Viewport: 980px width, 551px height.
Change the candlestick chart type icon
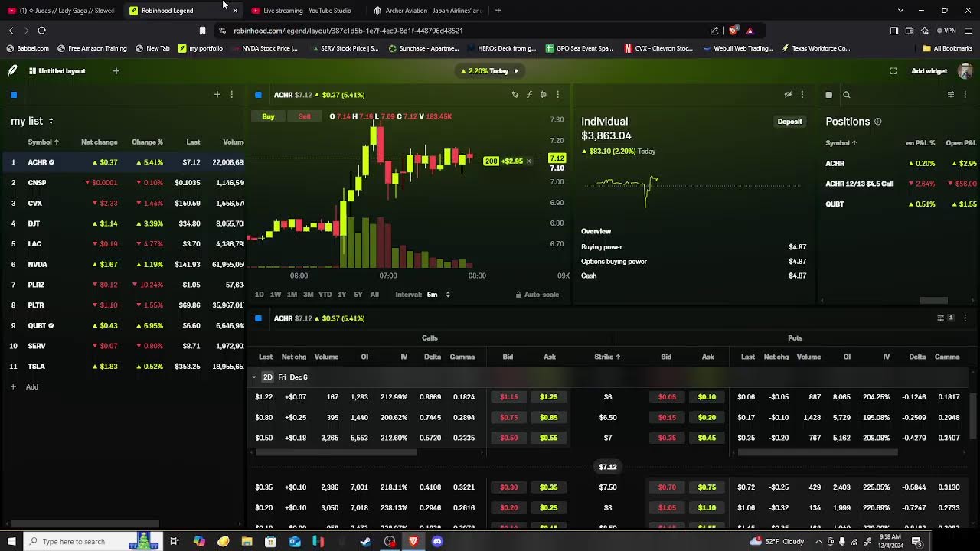(x=544, y=95)
